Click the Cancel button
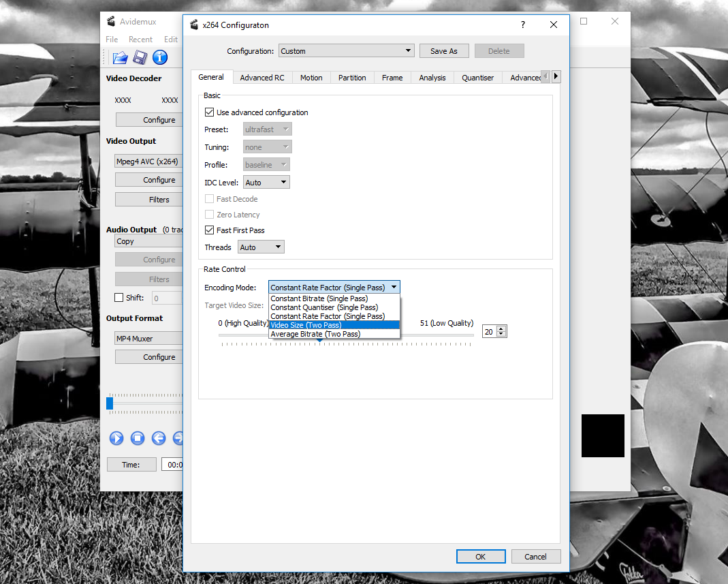 [536, 557]
